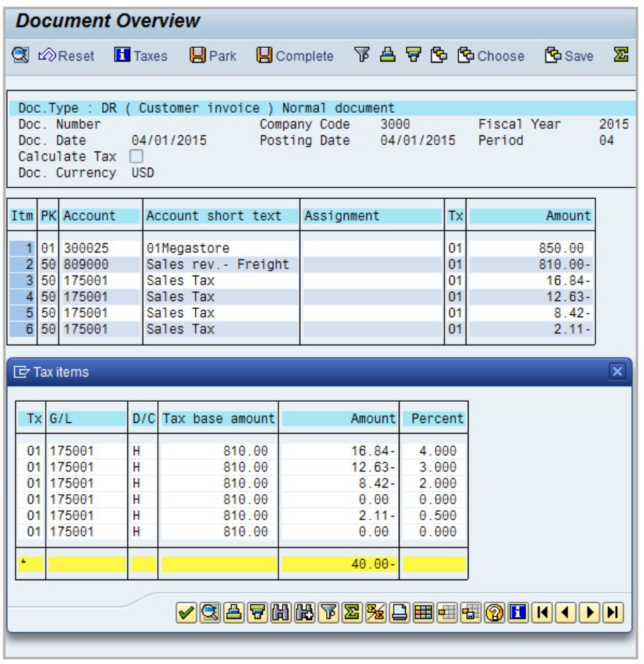Viewport: 644px width, 664px height.
Task: Click the Print icon in Tax items toolbar
Action: [233, 613]
